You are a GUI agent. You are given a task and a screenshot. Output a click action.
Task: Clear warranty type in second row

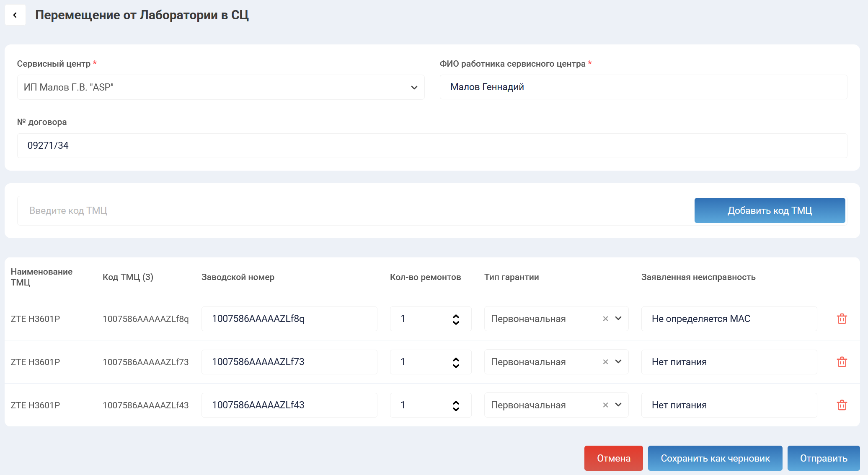605,362
